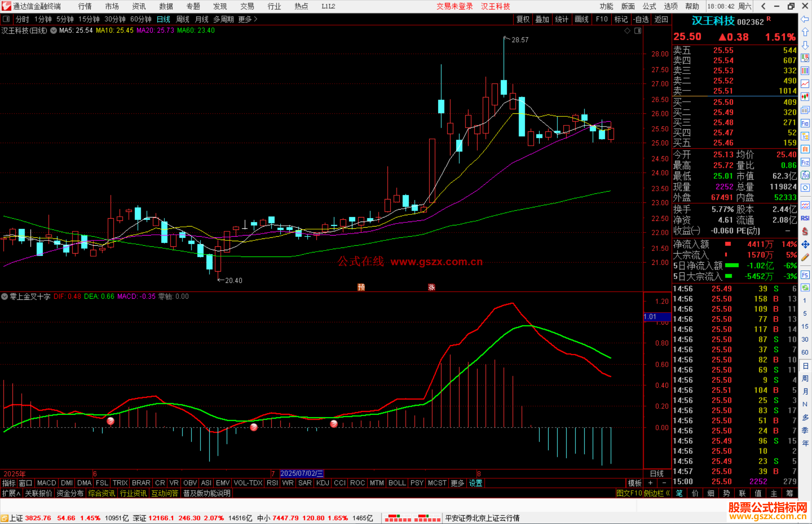Screen dimensions: 812x524
Task: Click the stacked pages news sidebar icon
Action: 805,110
